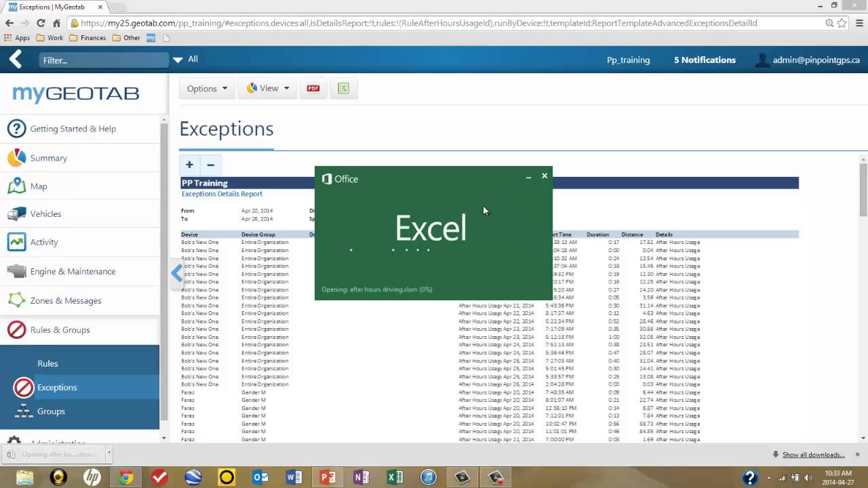Click the PDF export icon

click(x=313, y=88)
